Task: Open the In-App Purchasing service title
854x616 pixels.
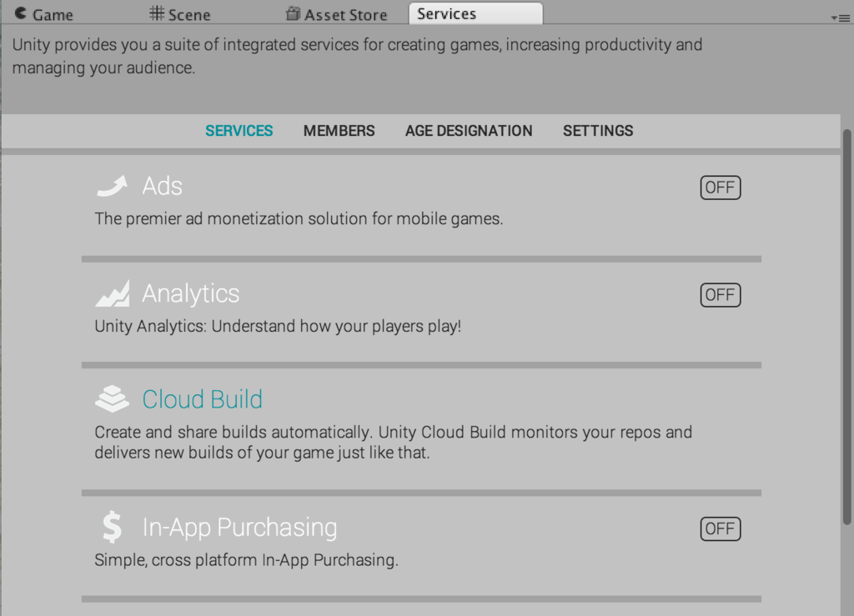Action: click(x=239, y=528)
